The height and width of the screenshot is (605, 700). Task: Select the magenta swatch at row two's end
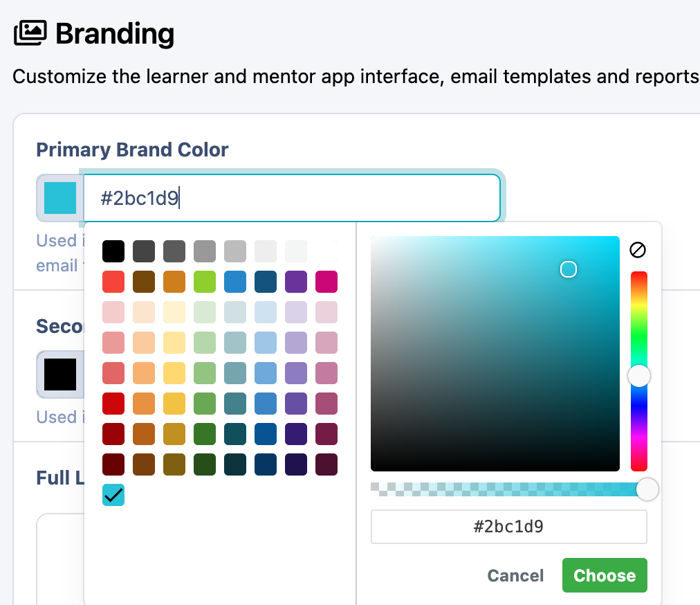[326, 281]
